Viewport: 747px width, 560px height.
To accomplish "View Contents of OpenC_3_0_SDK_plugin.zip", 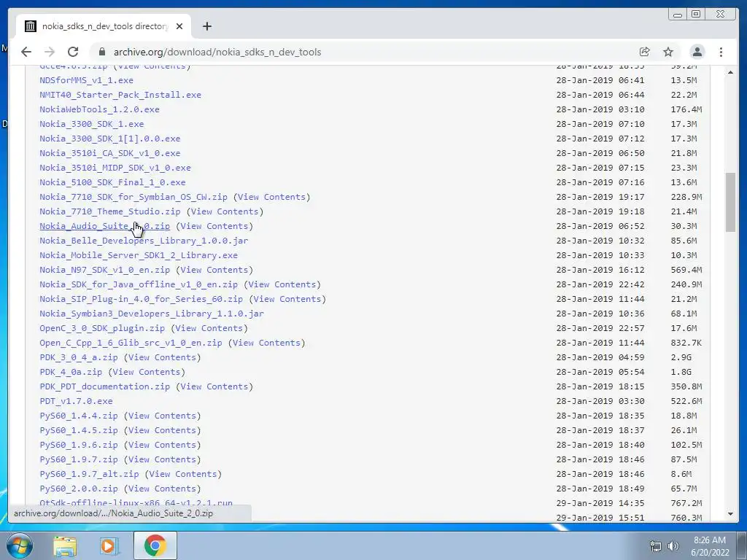I will [x=209, y=328].
